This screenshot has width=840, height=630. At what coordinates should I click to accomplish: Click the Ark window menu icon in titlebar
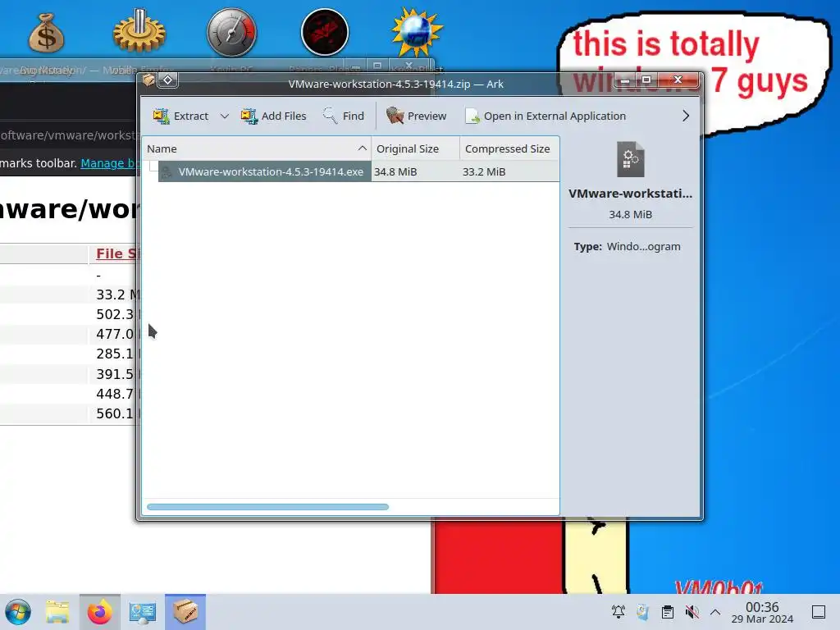click(x=148, y=80)
